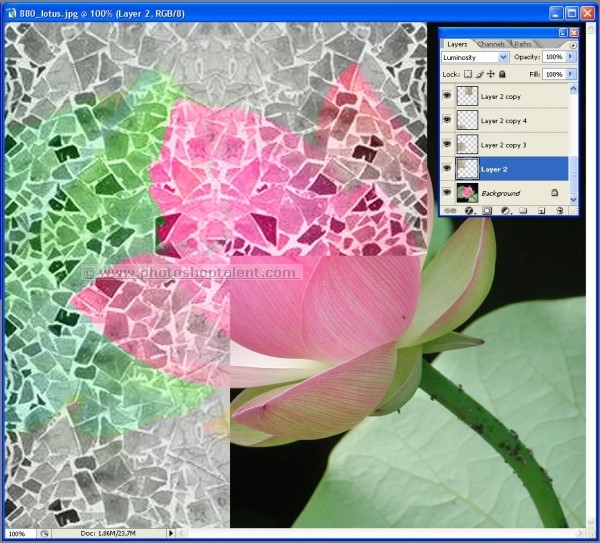Click the zoom percentage field in status bar
The height and width of the screenshot is (543, 600).
[21, 533]
